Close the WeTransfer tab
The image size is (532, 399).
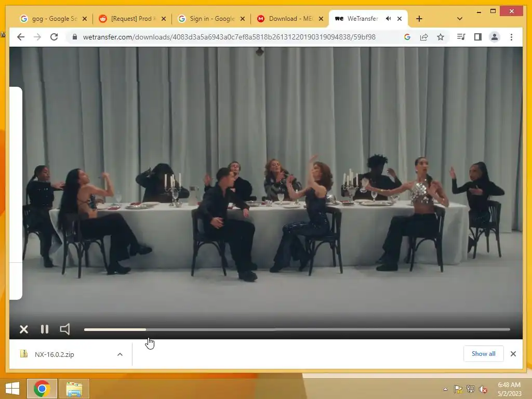pos(400,19)
